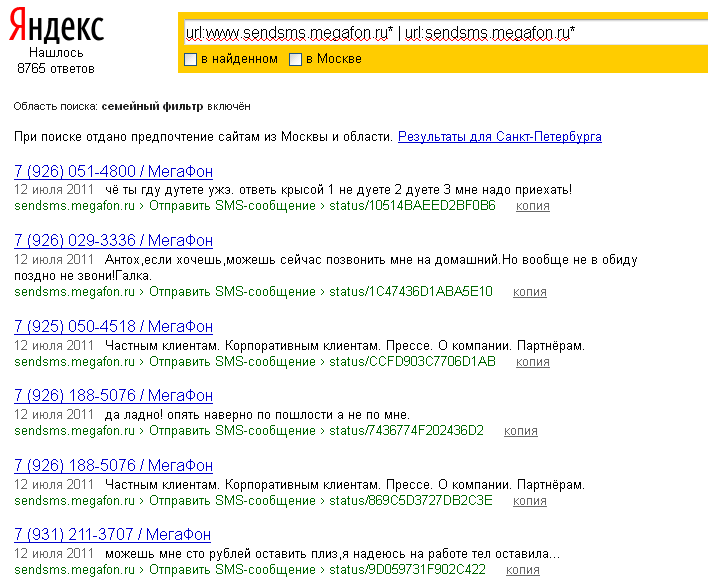The height and width of the screenshot is (586, 708).
Task: Click snippet 'чё ты гду дутете ужэ'
Action: pyautogui.click(x=169, y=190)
